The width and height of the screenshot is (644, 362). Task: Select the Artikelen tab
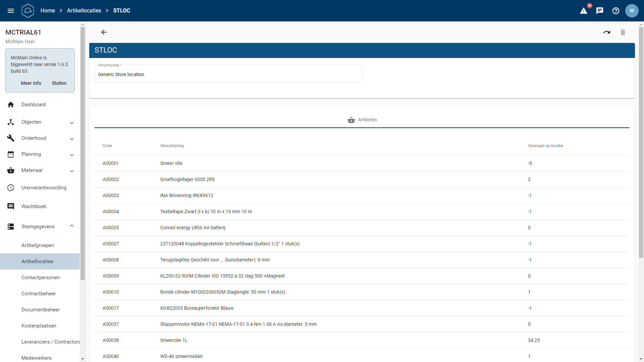[362, 120]
